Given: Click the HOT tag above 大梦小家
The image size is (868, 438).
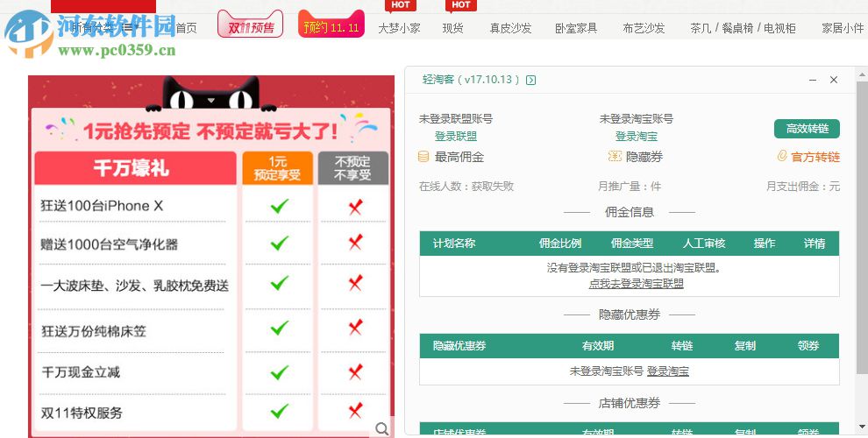Looking at the screenshot, I should pyautogui.click(x=400, y=5).
